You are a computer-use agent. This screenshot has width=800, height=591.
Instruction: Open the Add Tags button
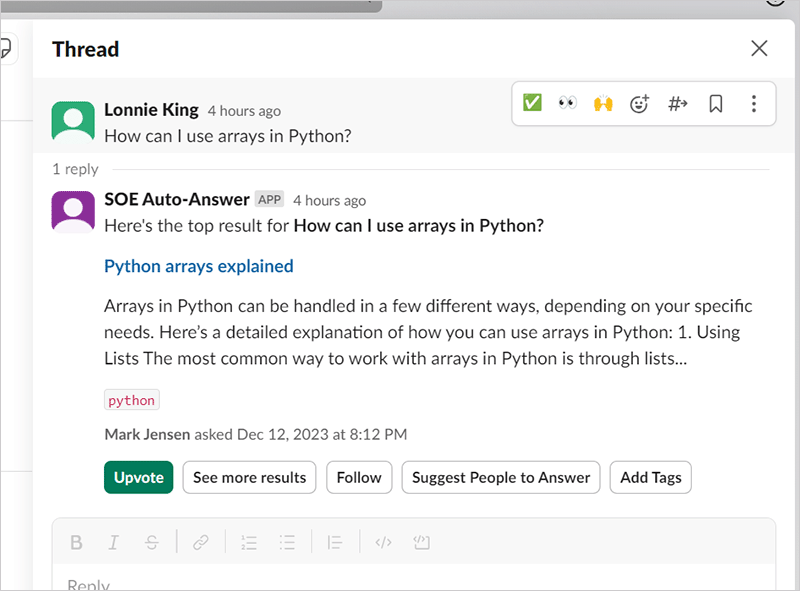pos(650,477)
